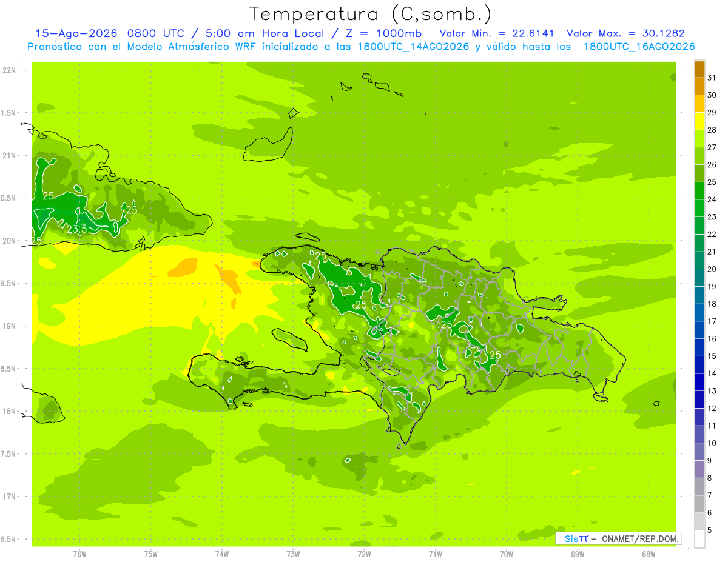728x562 pixels.
Task: Click the '69W' longitude axis label
Action: coord(577,554)
